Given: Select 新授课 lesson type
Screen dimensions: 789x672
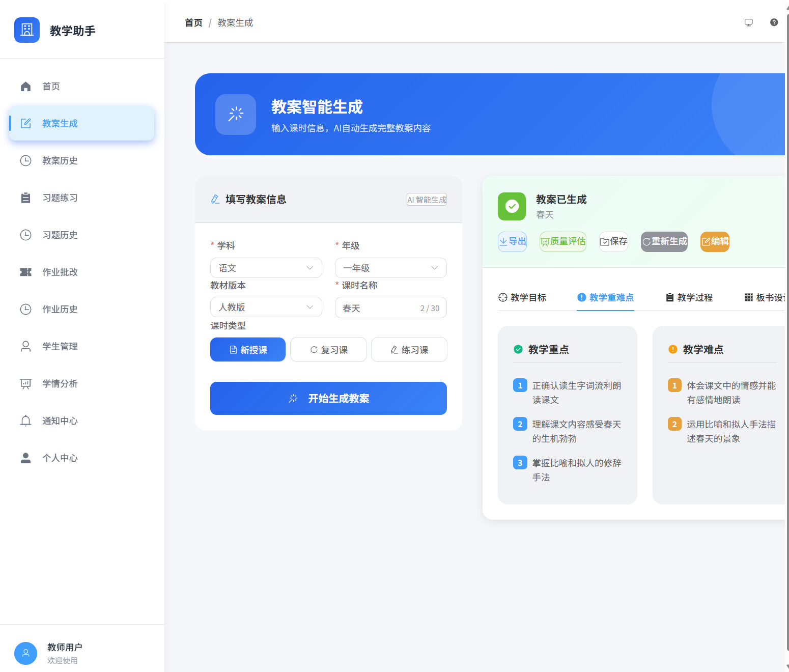Looking at the screenshot, I should (248, 350).
